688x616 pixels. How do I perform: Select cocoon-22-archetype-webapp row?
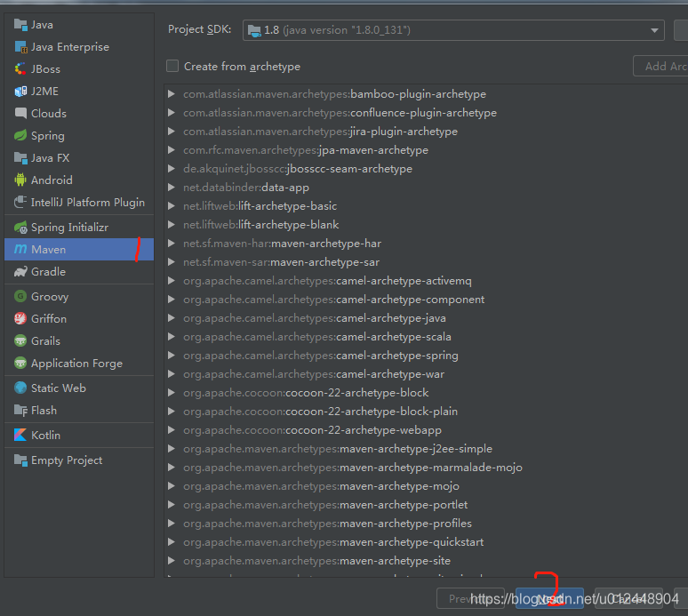coord(426,430)
